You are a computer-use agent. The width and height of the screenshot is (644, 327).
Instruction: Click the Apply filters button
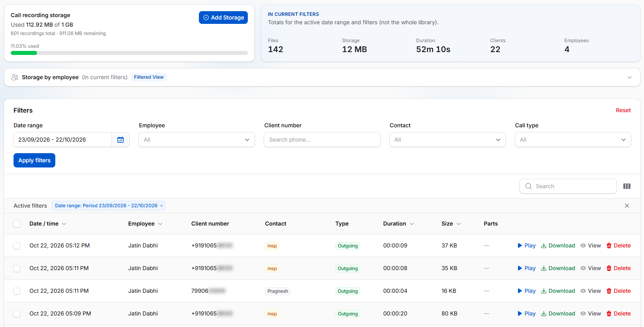[34, 160]
